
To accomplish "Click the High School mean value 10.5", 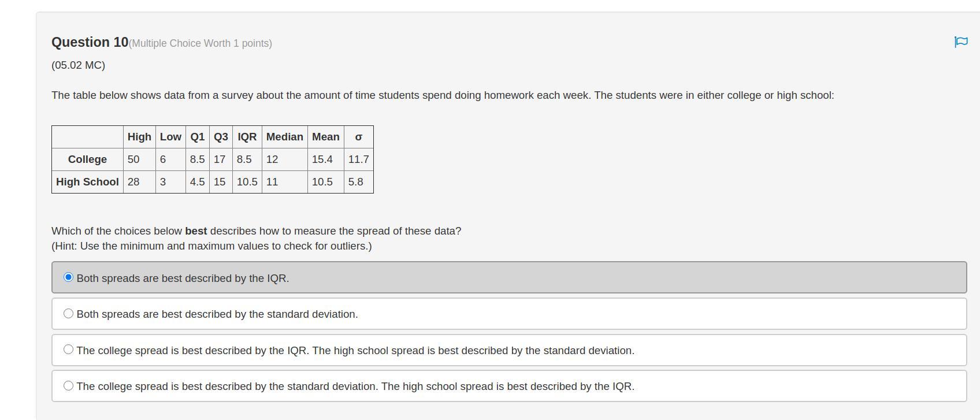I will [x=322, y=182].
